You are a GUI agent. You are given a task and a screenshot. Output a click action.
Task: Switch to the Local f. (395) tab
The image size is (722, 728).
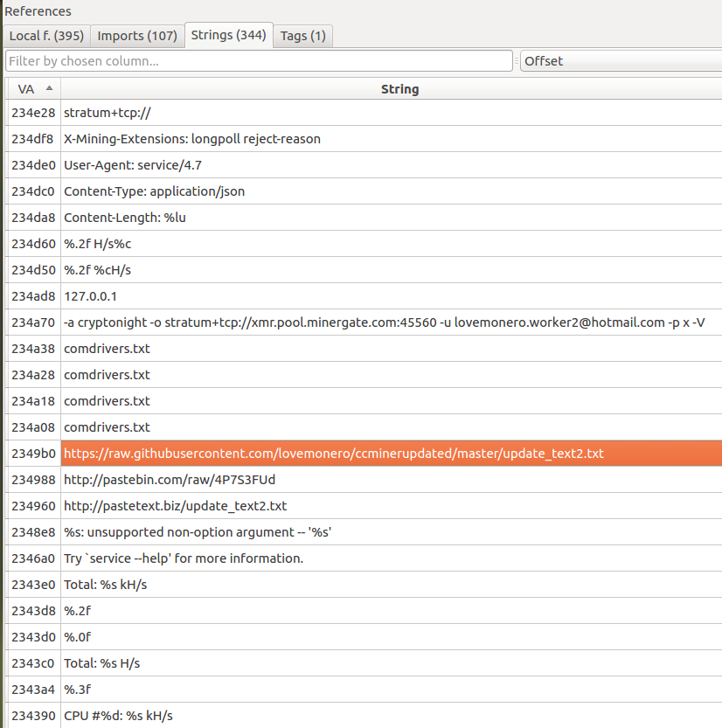click(46, 36)
